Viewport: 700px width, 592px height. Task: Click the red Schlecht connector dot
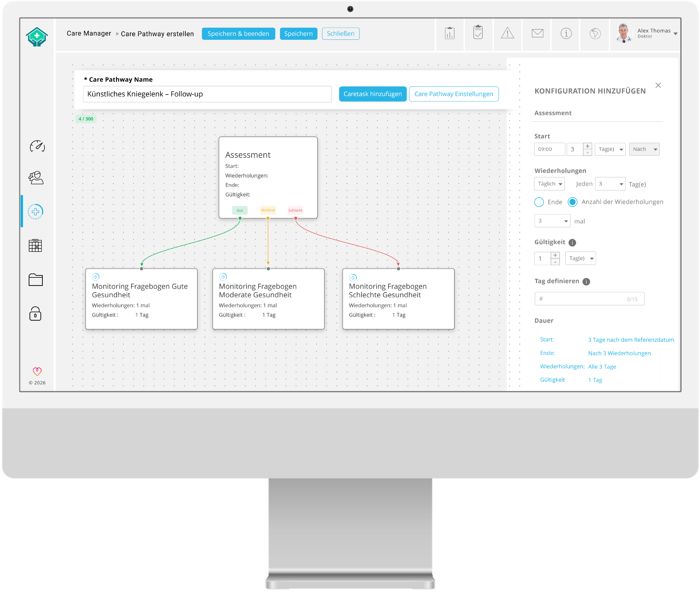coord(296,218)
